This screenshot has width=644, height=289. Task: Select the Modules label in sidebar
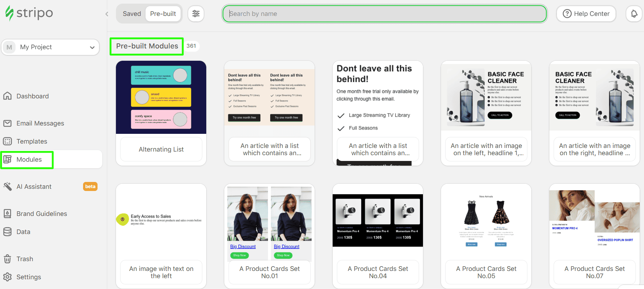29,160
